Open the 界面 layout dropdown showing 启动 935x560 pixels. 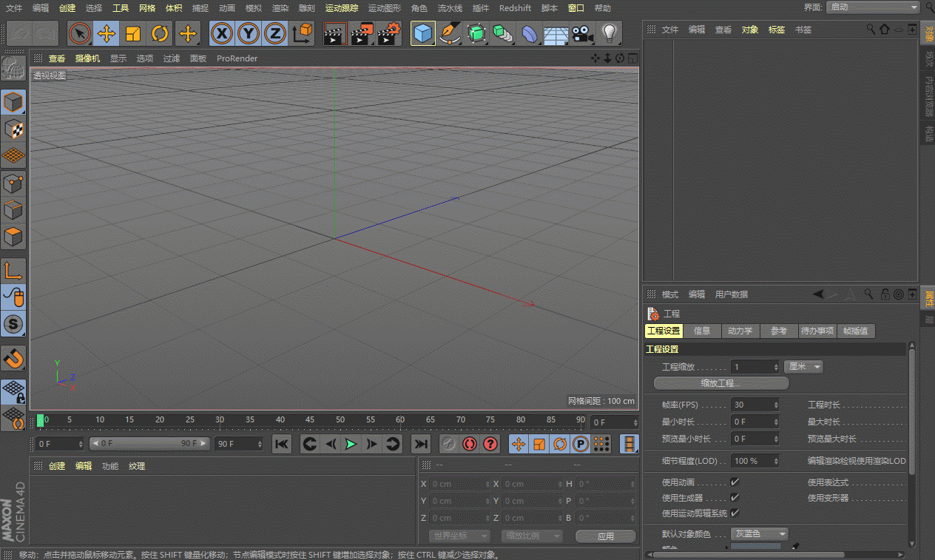coord(872,7)
